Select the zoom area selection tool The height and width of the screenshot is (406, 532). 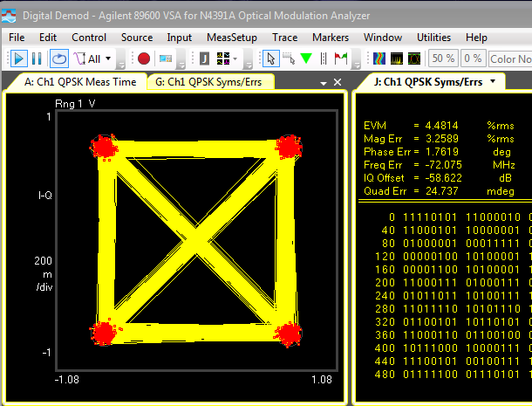289,58
